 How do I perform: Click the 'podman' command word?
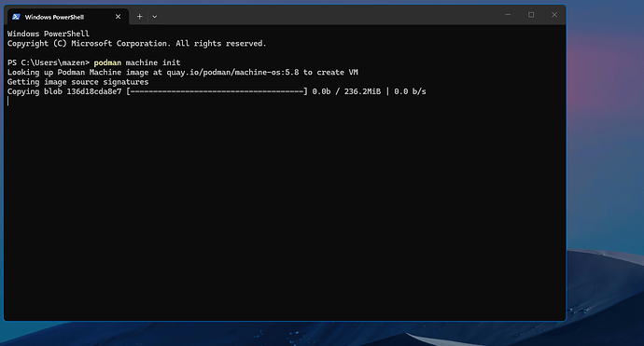point(107,62)
